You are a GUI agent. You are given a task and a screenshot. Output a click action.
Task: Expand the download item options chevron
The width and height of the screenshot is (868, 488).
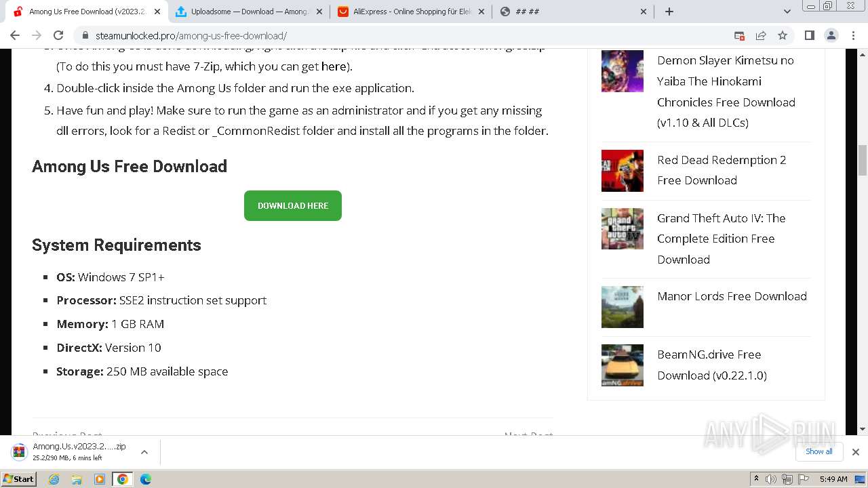pyautogui.click(x=144, y=452)
